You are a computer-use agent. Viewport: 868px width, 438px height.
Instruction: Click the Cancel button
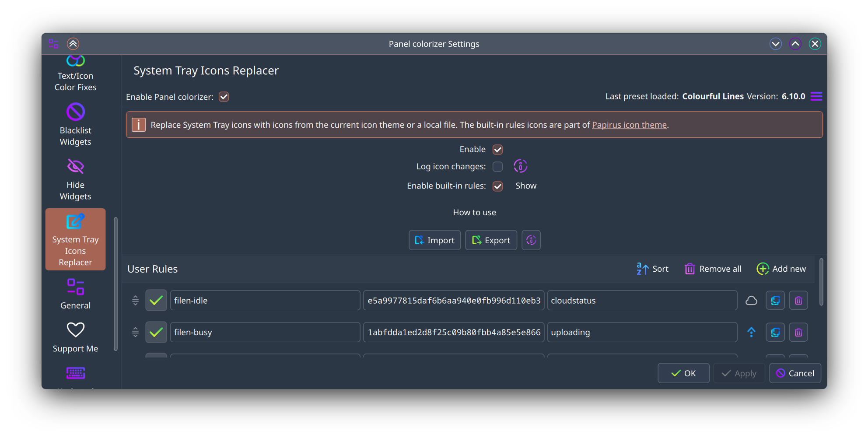coord(795,373)
